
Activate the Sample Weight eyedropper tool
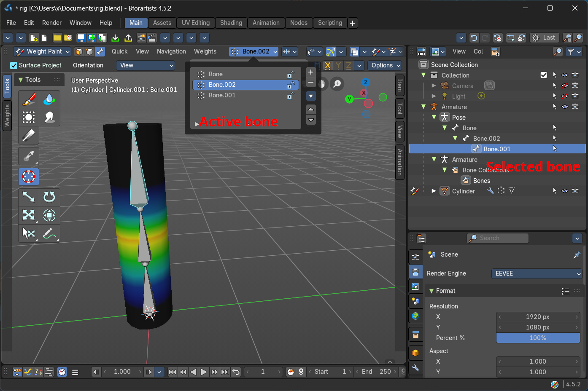click(x=29, y=156)
